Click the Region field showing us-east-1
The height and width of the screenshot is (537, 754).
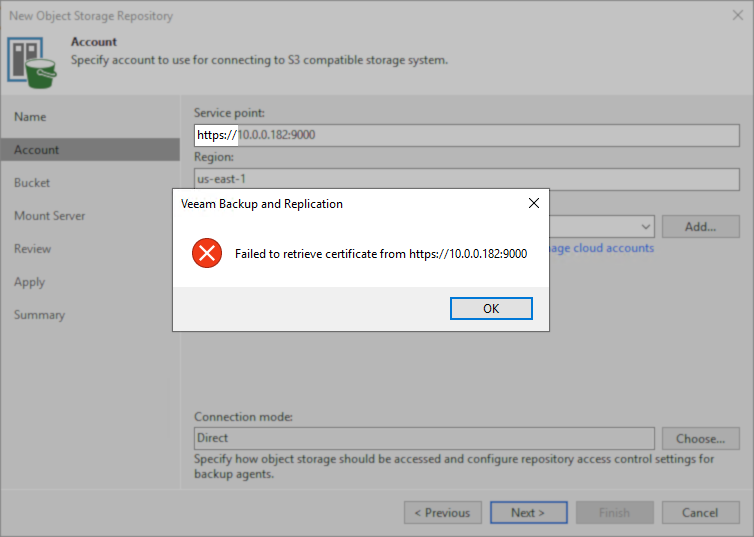(x=466, y=179)
